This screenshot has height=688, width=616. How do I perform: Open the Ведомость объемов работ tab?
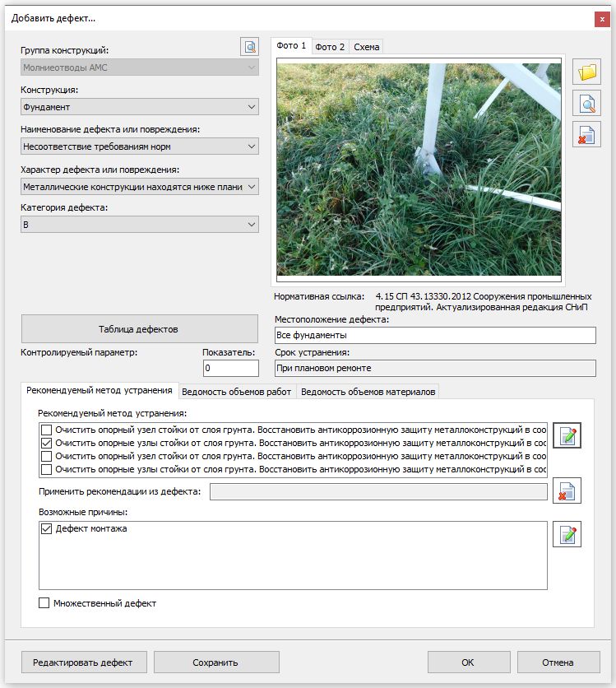[x=237, y=392]
